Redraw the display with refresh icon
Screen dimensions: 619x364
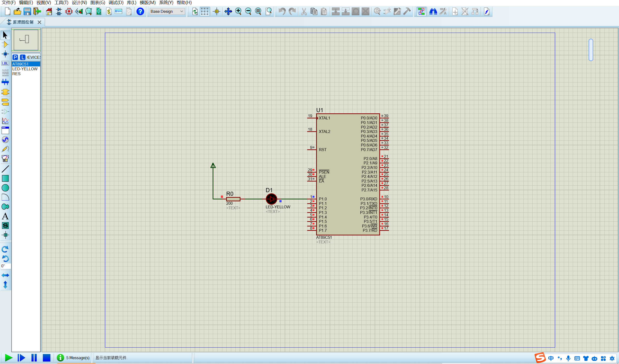point(195,11)
